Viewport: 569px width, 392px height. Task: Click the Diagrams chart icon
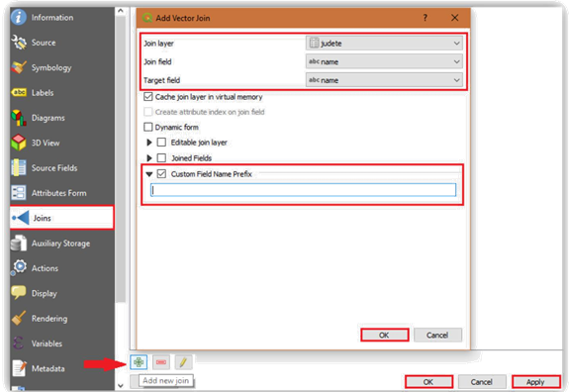tap(19, 118)
